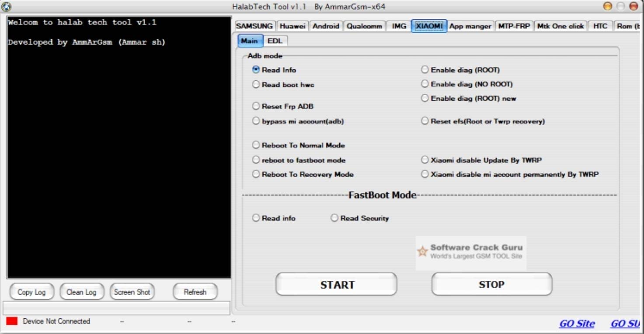Switch to the EDL tab

pyautogui.click(x=275, y=41)
